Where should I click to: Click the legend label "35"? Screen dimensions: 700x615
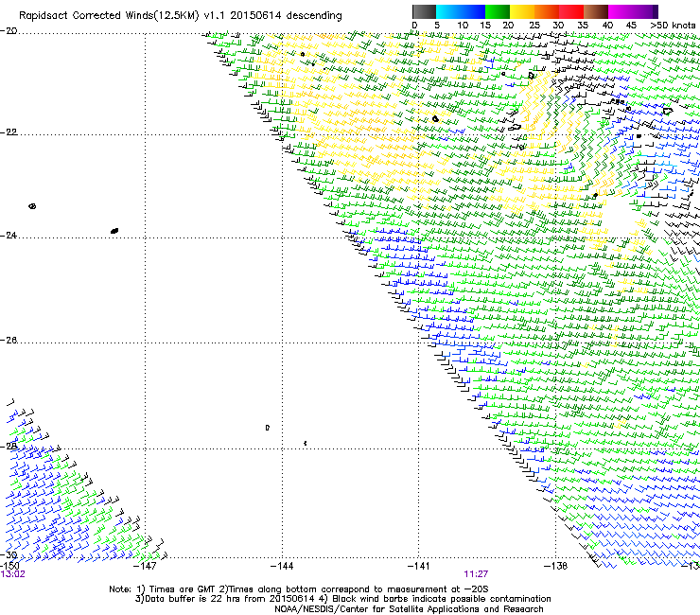pos(583,26)
